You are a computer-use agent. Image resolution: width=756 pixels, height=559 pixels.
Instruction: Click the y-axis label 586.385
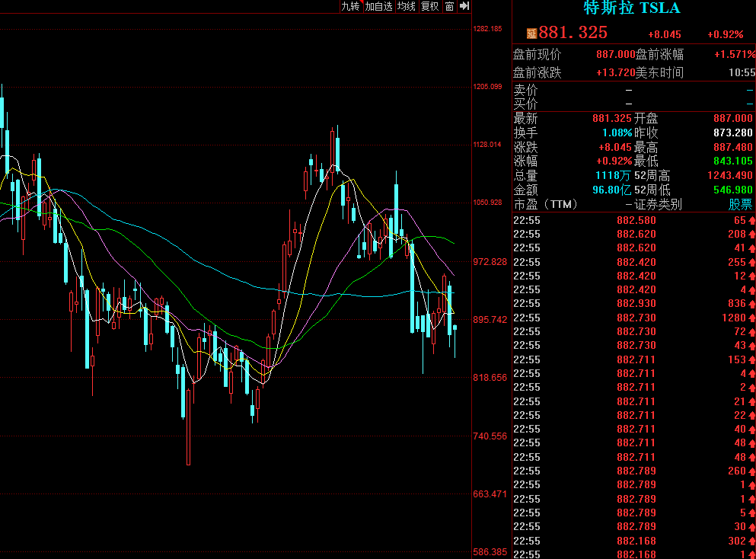[x=490, y=552]
